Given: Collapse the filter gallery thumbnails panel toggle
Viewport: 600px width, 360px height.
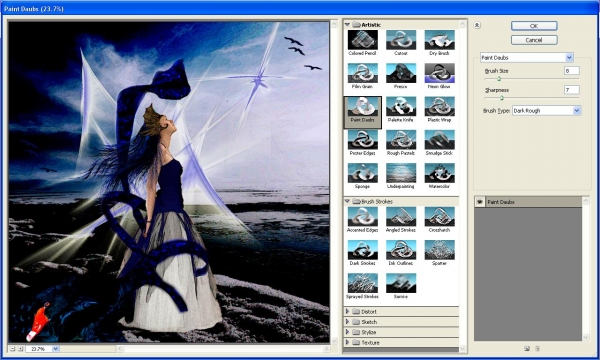Looking at the screenshot, I should (x=477, y=25).
